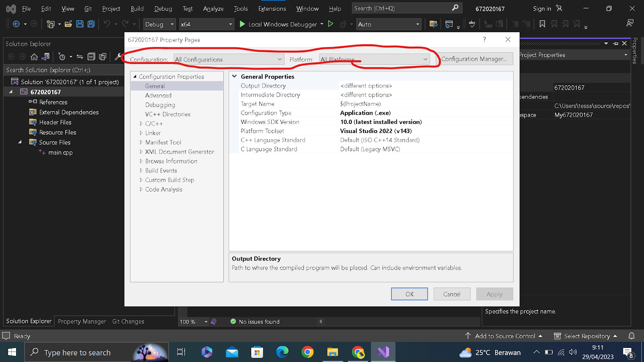Expand the Build Events tree node
This screenshot has width=644, height=362.
pos(141,171)
